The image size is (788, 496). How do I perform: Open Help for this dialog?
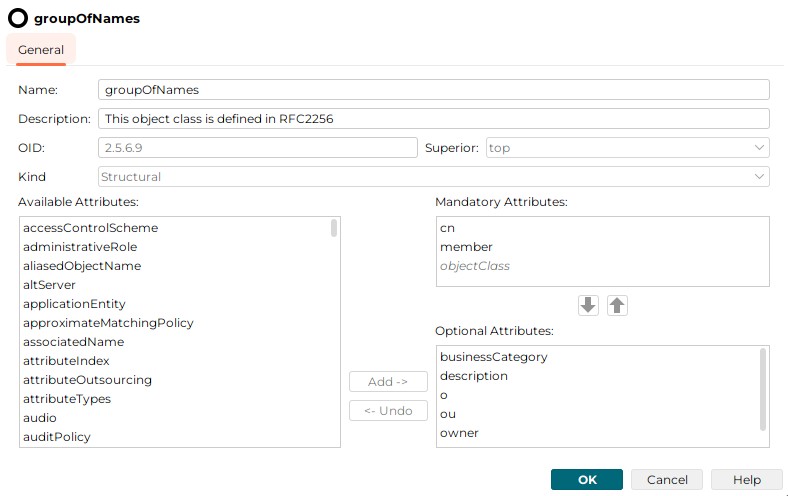point(747,480)
